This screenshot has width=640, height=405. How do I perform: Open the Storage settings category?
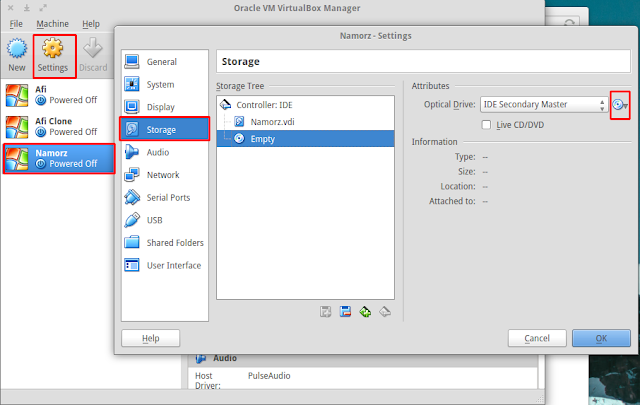coord(164,129)
